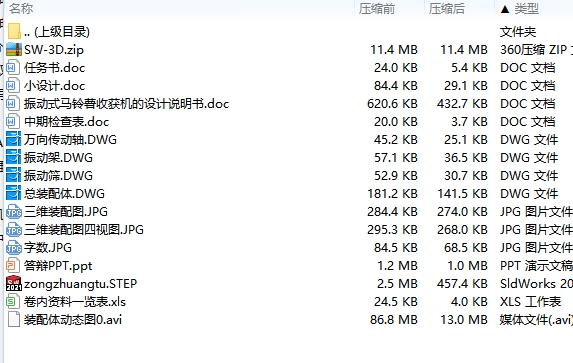Select the 字数.JPG file name
Screen dimensions: 573x363
click(x=48, y=247)
